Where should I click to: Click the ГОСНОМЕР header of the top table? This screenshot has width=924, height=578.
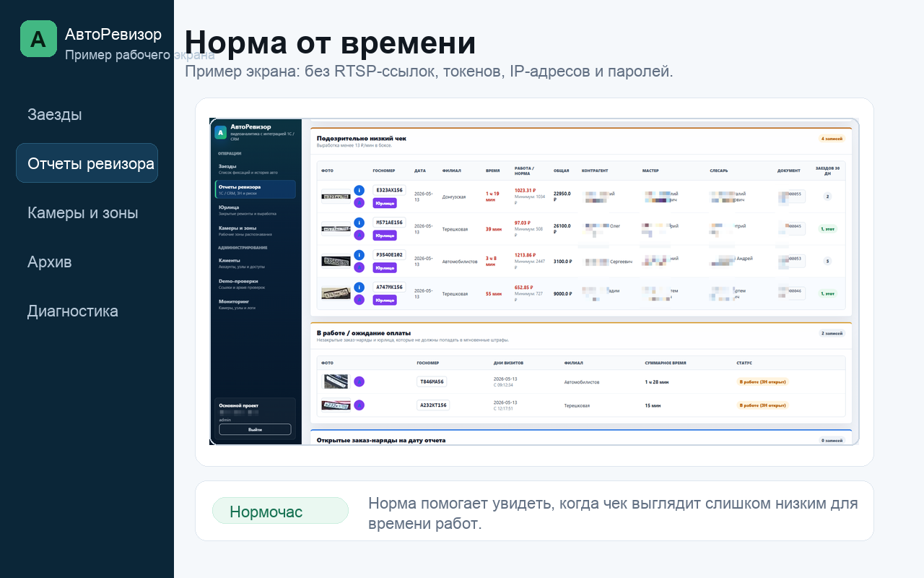(383, 171)
